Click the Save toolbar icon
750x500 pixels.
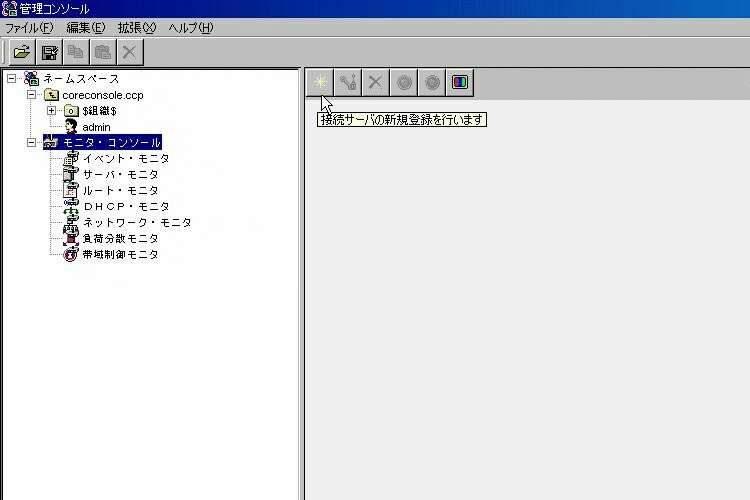[49, 52]
